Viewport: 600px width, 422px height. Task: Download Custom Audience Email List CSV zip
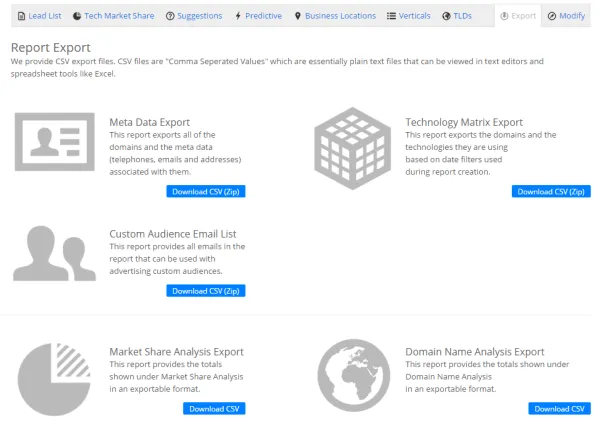point(205,291)
